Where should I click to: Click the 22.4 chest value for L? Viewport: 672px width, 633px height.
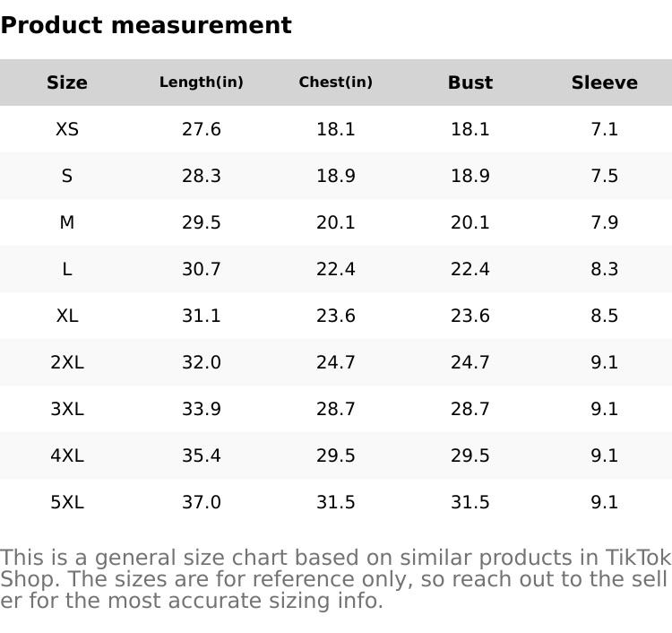[336, 269]
